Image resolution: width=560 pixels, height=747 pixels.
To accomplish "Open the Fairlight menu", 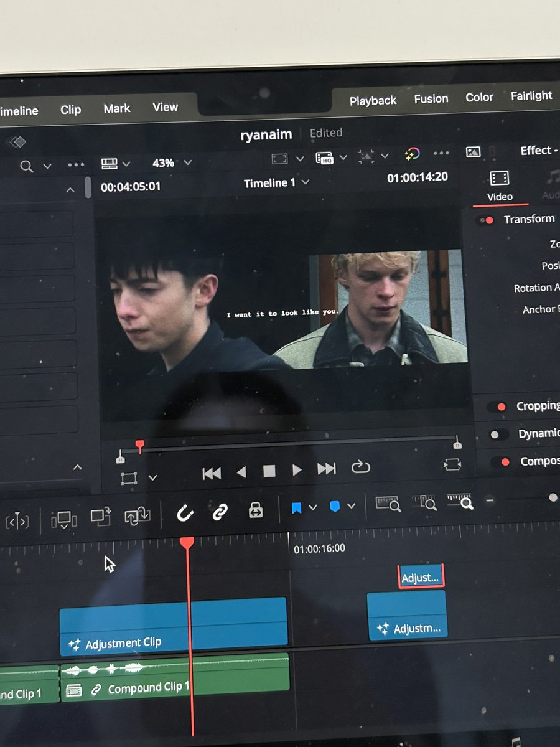I will pos(531,96).
